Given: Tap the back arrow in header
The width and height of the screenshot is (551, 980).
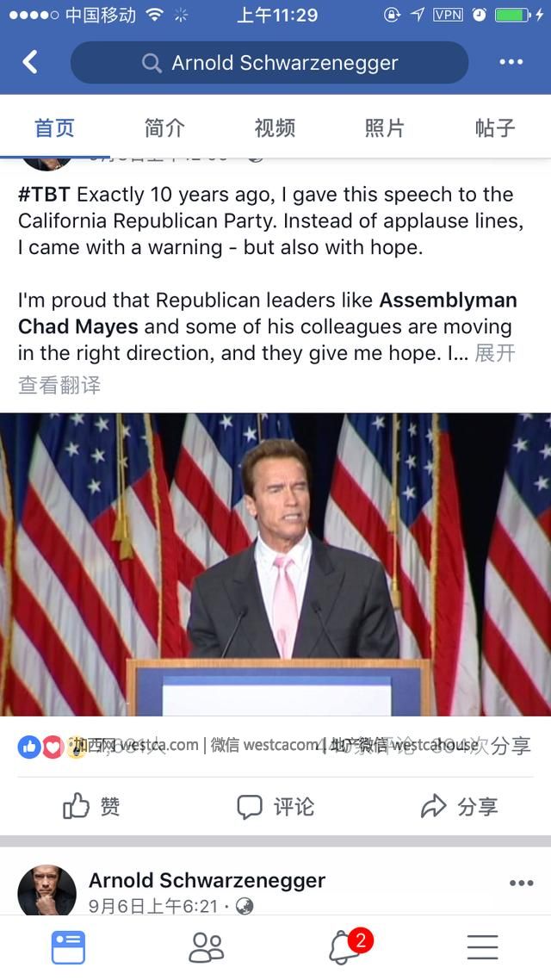Looking at the screenshot, I should 30,62.
